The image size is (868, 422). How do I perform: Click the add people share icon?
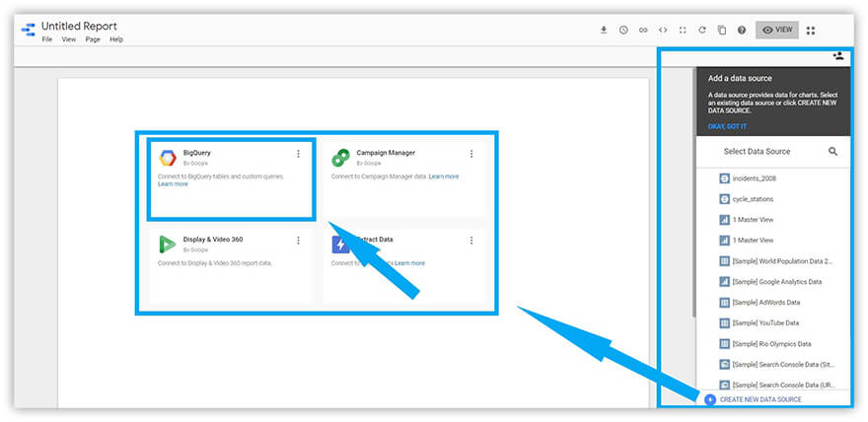pyautogui.click(x=838, y=56)
